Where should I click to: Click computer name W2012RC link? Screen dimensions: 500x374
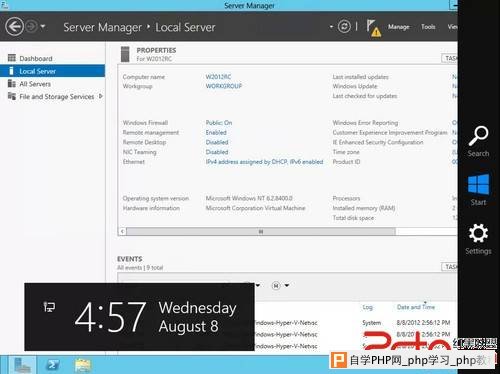tap(218, 77)
